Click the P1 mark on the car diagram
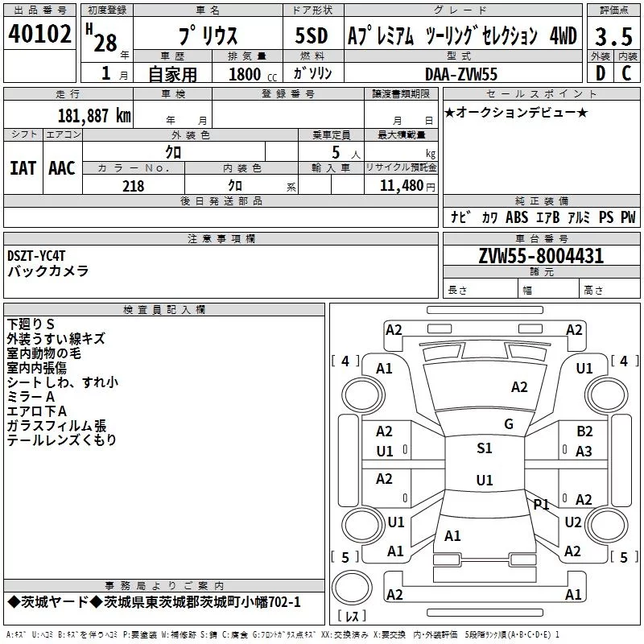The height and width of the screenshot is (644, 644). click(x=541, y=505)
